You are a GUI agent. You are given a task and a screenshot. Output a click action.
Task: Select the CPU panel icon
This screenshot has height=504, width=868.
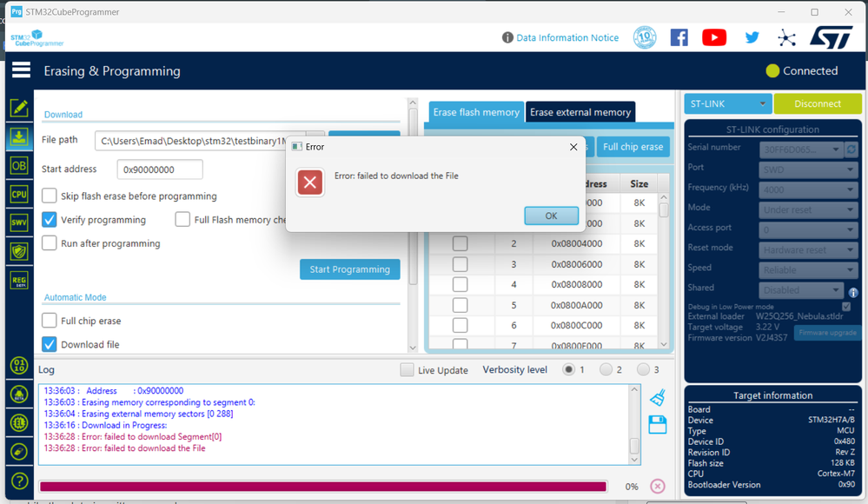(19, 194)
